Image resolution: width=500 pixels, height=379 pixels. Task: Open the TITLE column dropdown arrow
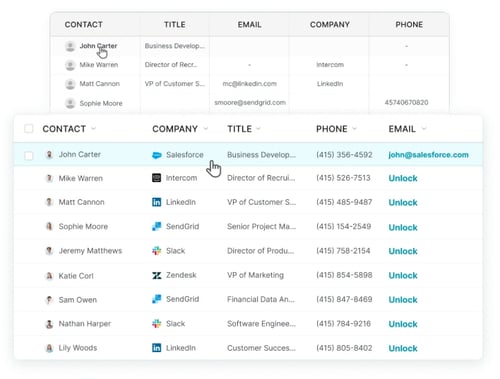click(x=258, y=128)
